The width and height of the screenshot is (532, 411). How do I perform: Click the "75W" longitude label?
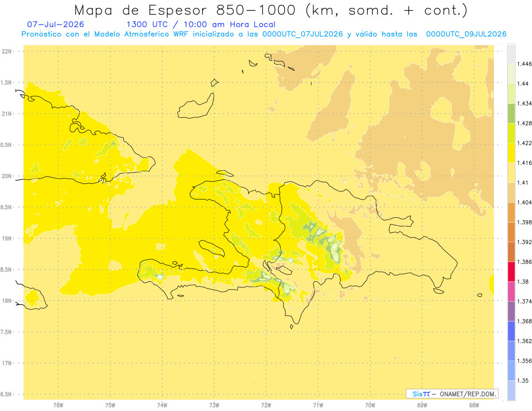coord(110,405)
